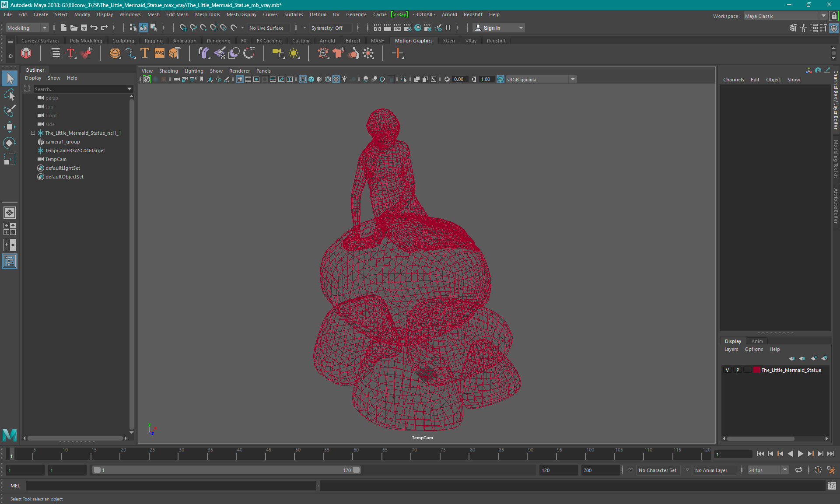Image resolution: width=840 pixels, height=504 pixels.
Task: Toggle textured display in viewport toolbar
Action: 336,79
